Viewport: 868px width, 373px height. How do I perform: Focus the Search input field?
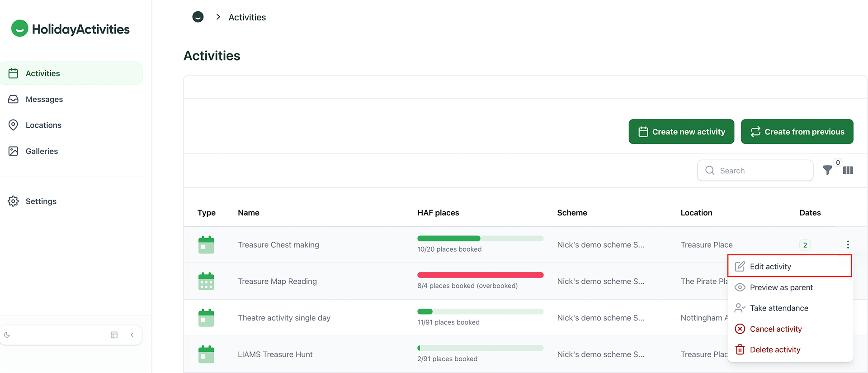(755, 170)
